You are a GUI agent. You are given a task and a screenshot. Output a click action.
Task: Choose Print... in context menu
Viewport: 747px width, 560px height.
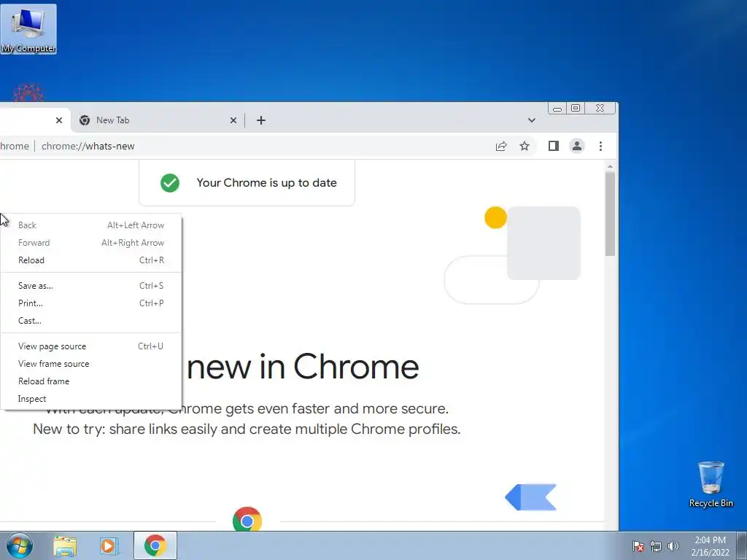91,303
